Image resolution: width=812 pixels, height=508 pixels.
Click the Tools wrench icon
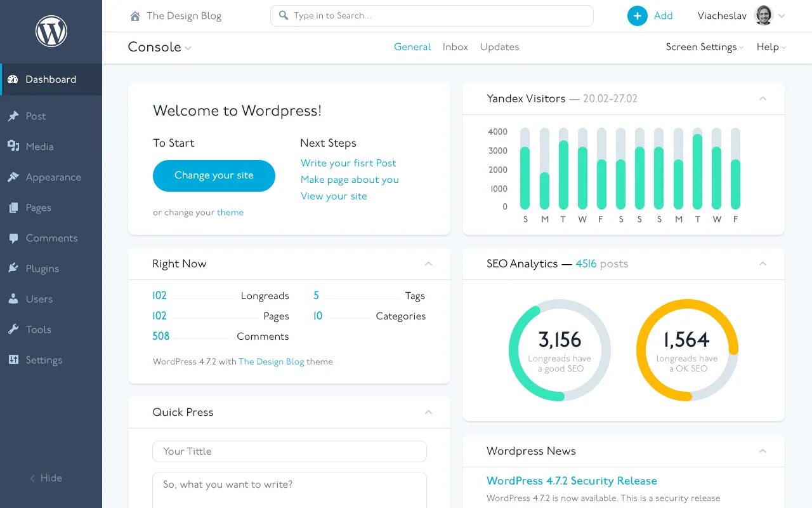(x=13, y=330)
